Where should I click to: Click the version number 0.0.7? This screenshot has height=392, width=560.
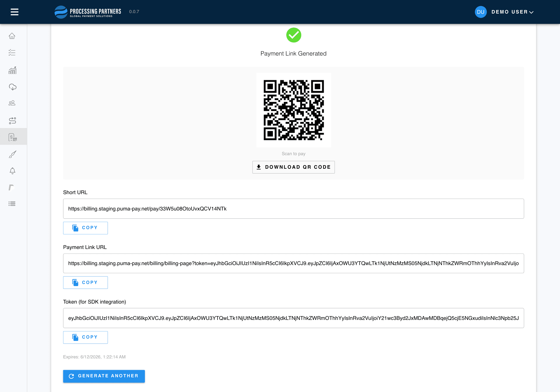click(134, 12)
